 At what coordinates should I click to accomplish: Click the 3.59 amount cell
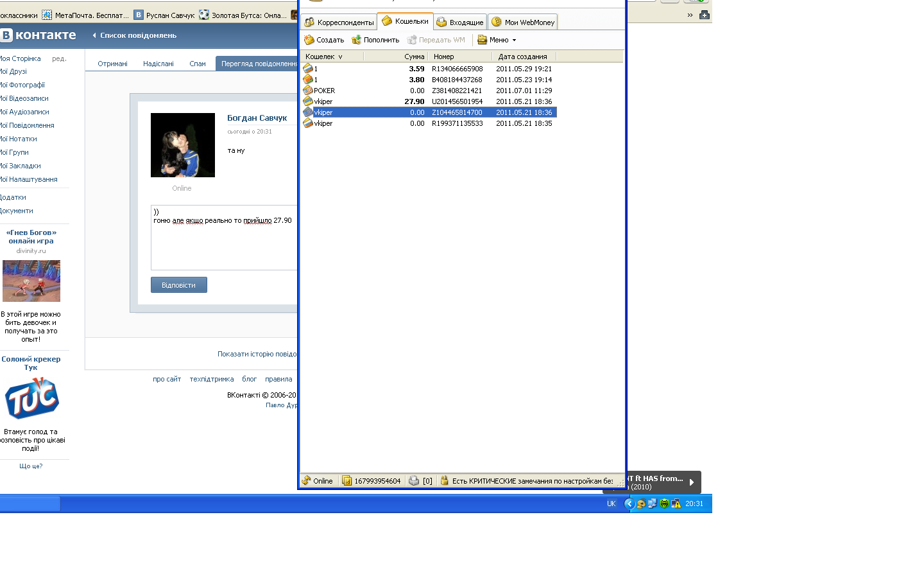click(x=417, y=69)
